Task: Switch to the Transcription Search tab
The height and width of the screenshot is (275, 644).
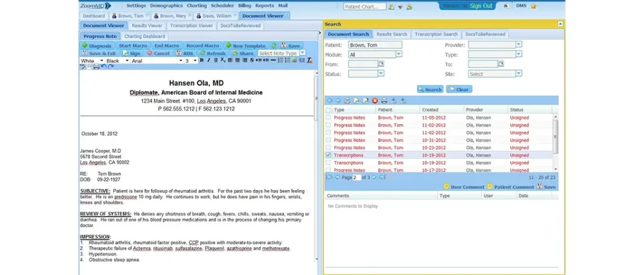Action: [x=436, y=34]
